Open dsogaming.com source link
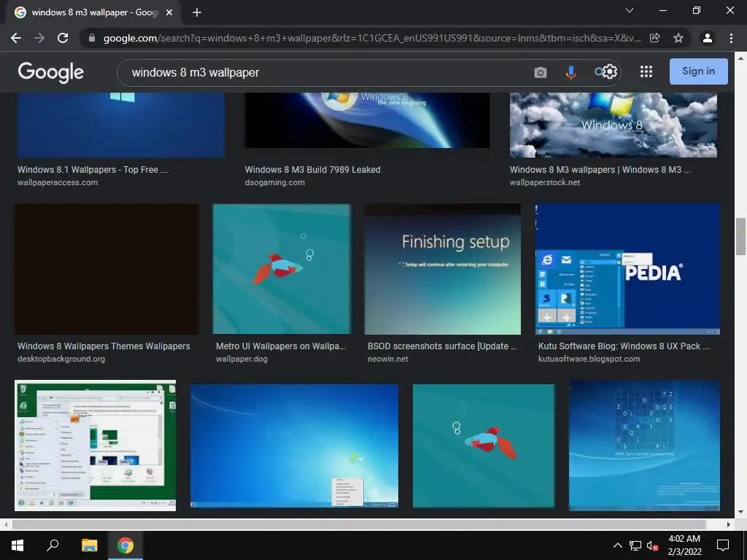747x560 pixels. [275, 182]
